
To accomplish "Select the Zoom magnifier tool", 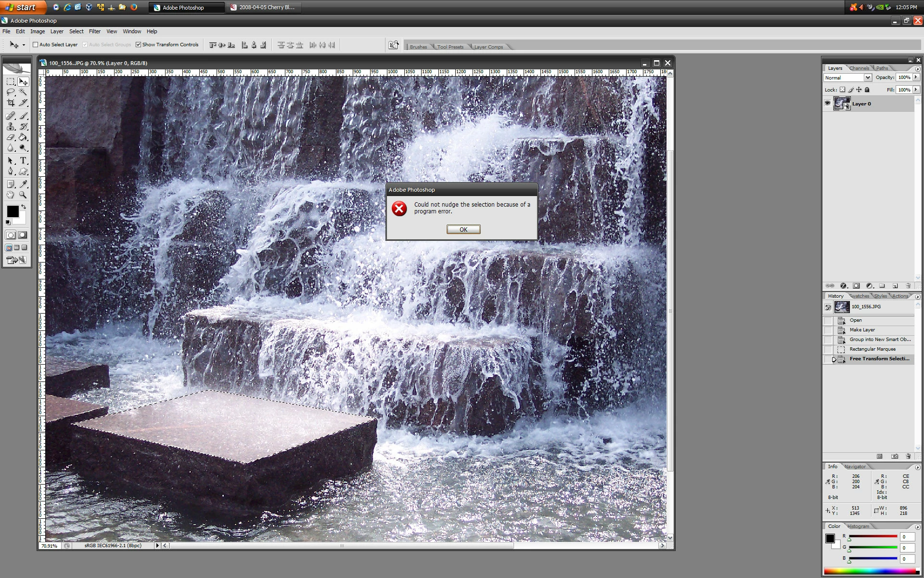I will coord(23,195).
